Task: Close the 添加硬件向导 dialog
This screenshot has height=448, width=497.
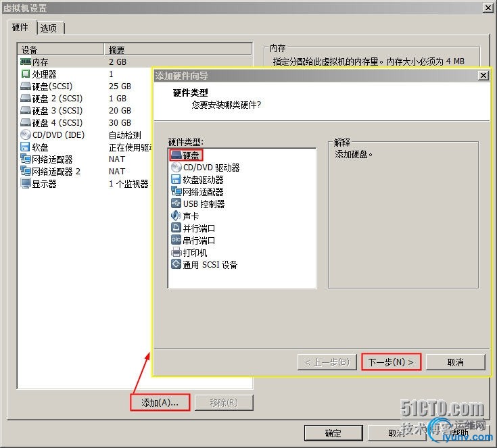Action: 483,76
